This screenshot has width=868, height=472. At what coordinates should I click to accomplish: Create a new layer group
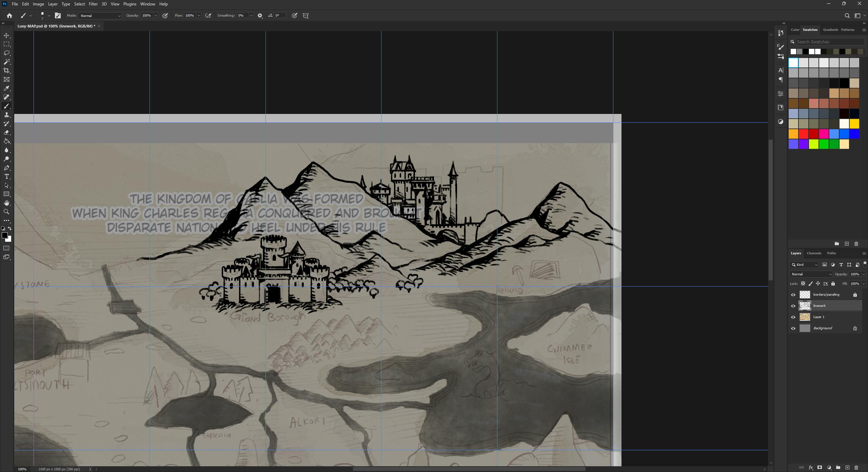(838, 468)
